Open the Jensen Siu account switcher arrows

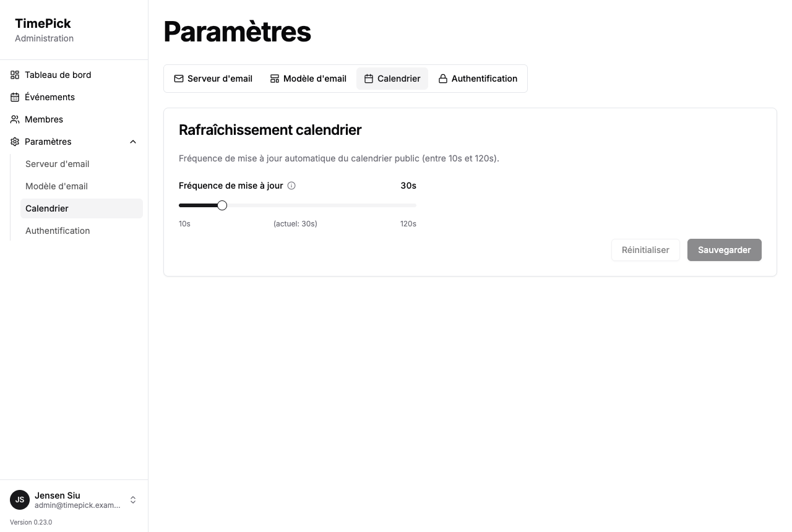click(x=133, y=500)
